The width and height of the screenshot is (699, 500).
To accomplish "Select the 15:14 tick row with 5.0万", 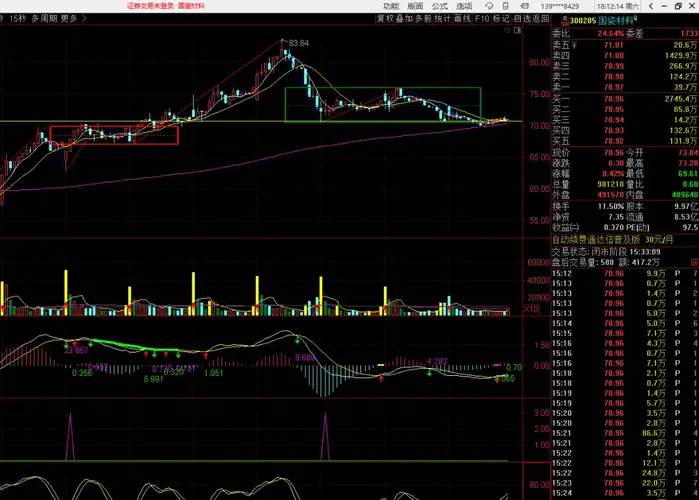I will pyautogui.click(x=625, y=323).
